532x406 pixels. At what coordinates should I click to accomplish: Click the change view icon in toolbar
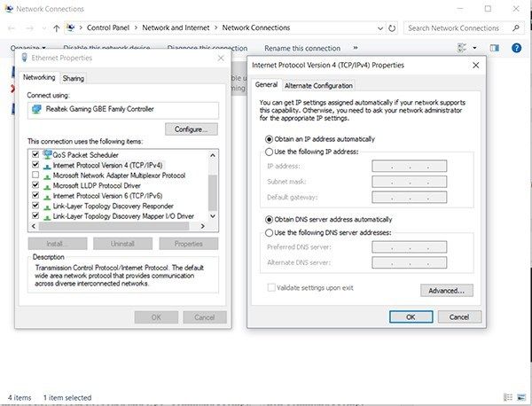(462, 48)
